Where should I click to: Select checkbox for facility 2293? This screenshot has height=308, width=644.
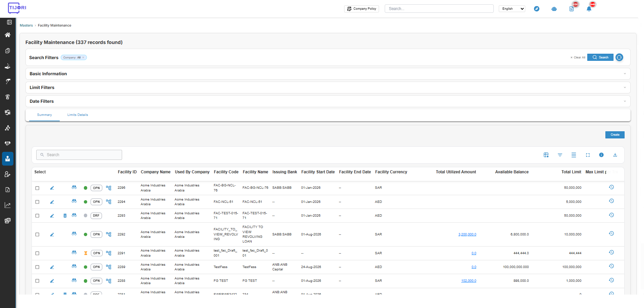[x=37, y=216]
